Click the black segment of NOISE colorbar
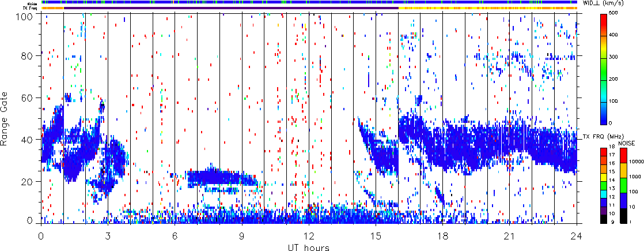The image size is (644, 251). 623,216
